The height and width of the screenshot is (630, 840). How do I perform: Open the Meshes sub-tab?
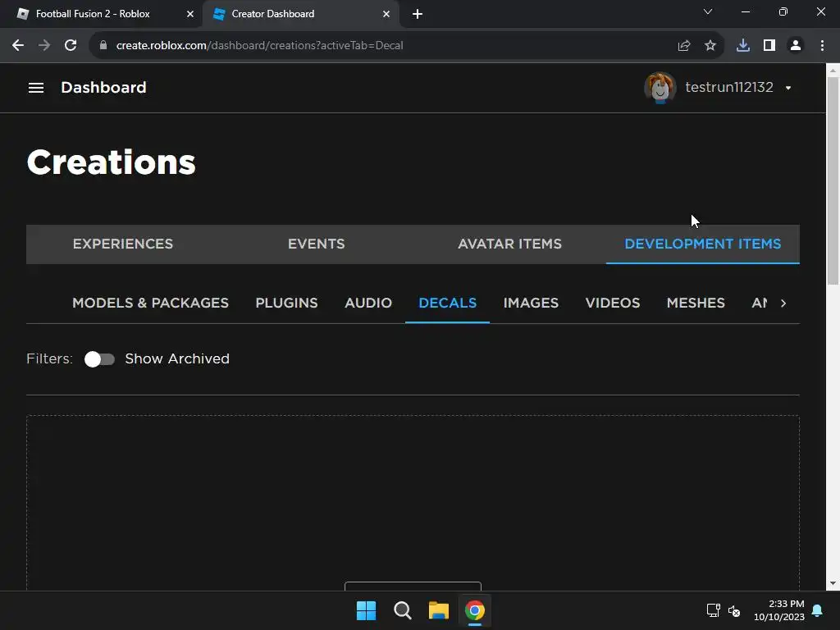(x=696, y=304)
